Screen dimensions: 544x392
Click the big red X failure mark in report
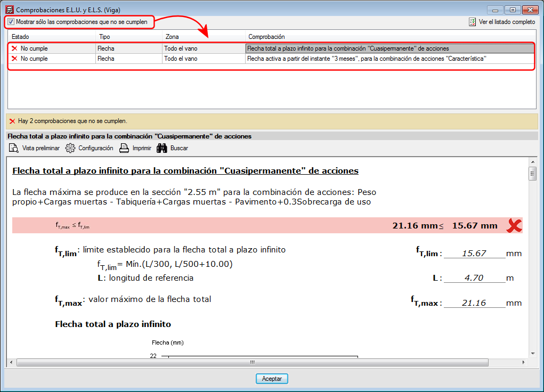(514, 225)
